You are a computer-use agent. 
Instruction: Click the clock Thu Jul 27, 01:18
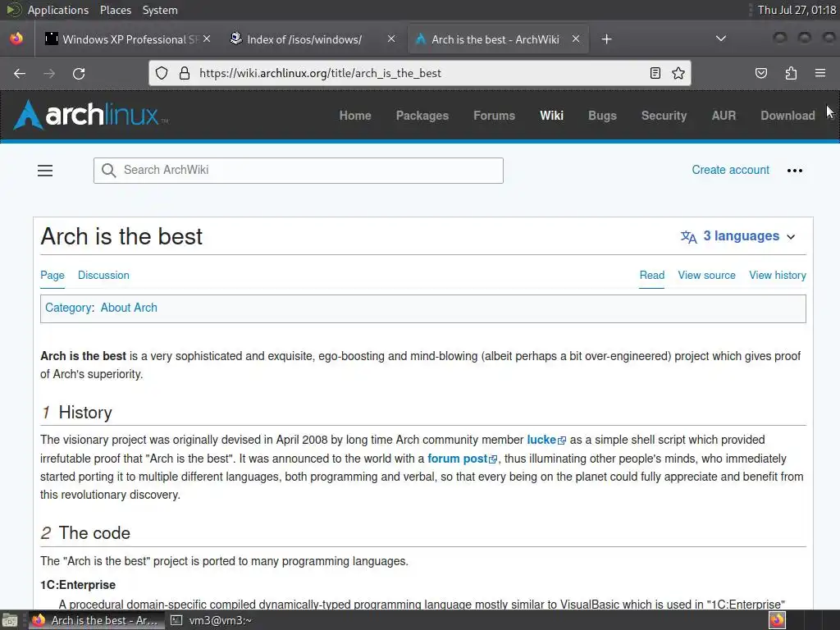(x=797, y=10)
